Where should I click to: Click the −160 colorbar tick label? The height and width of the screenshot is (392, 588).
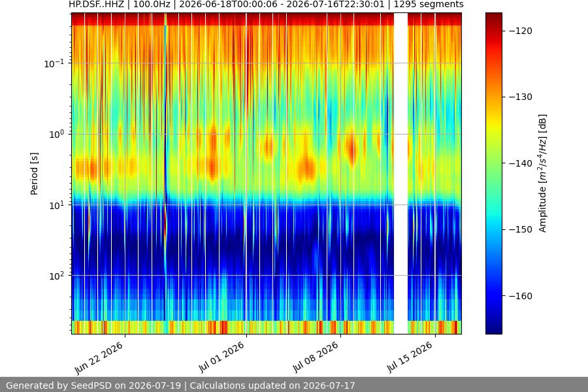[x=521, y=296]
